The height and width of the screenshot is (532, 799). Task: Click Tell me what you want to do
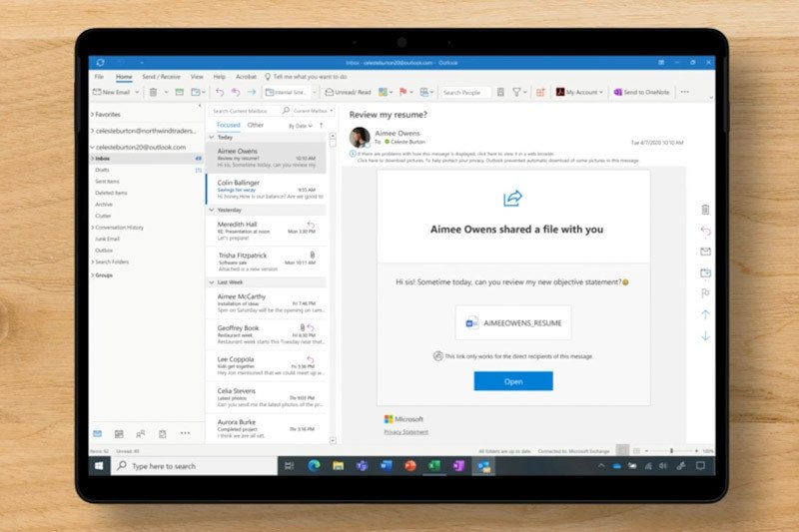click(307, 77)
